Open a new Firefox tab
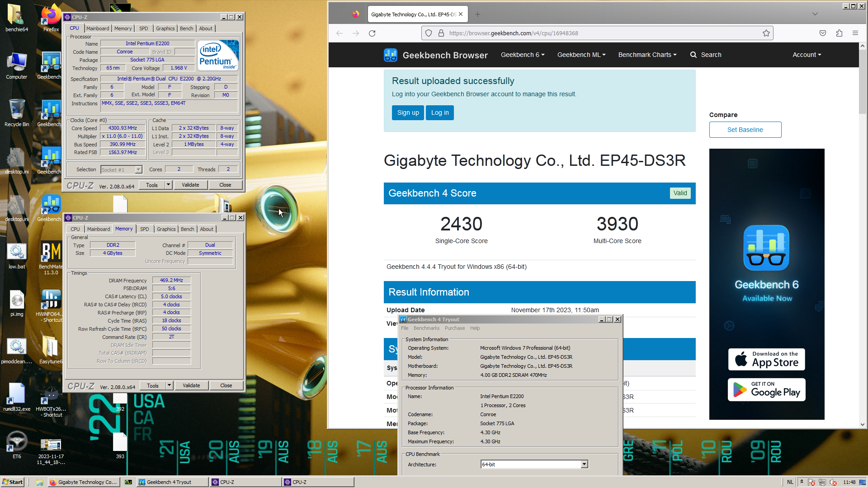The height and width of the screenshot is (488, 868). [x=477, y=14]
